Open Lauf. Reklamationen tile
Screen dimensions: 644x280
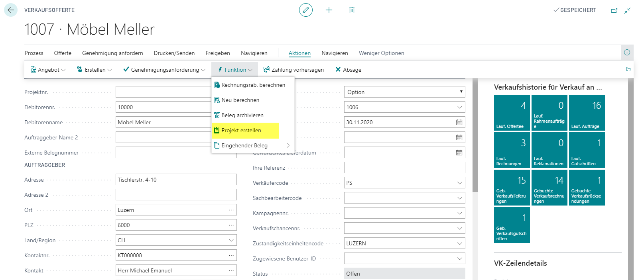point(549,150)
